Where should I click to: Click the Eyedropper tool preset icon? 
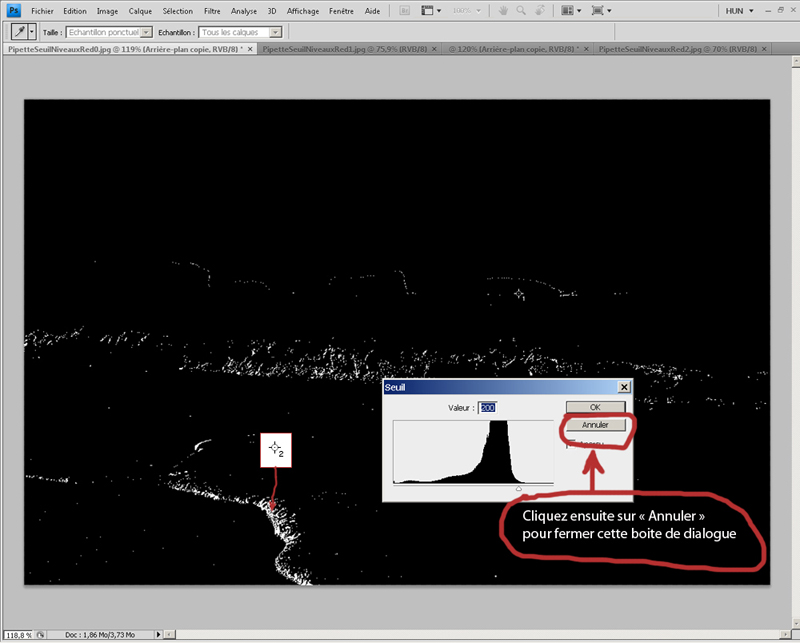[19, 32]
